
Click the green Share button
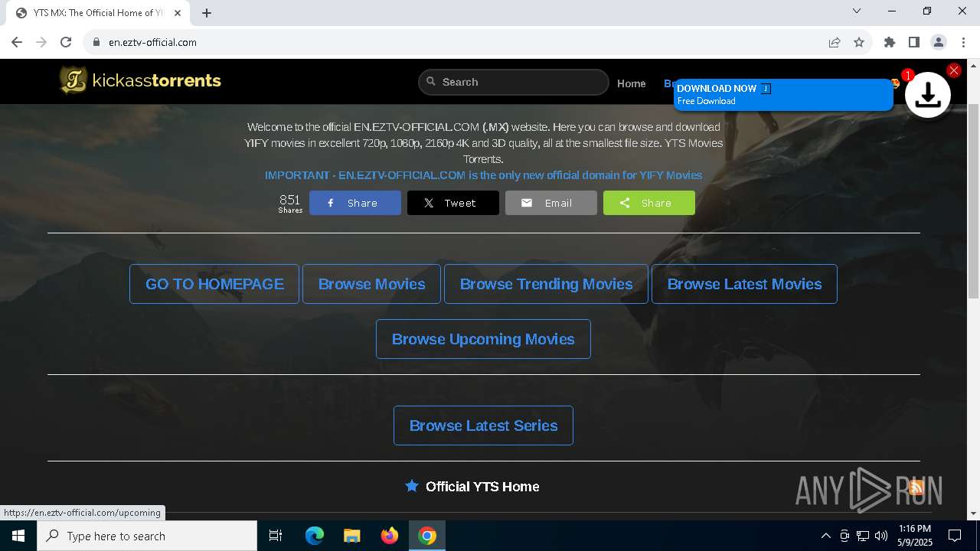point(649,203)
